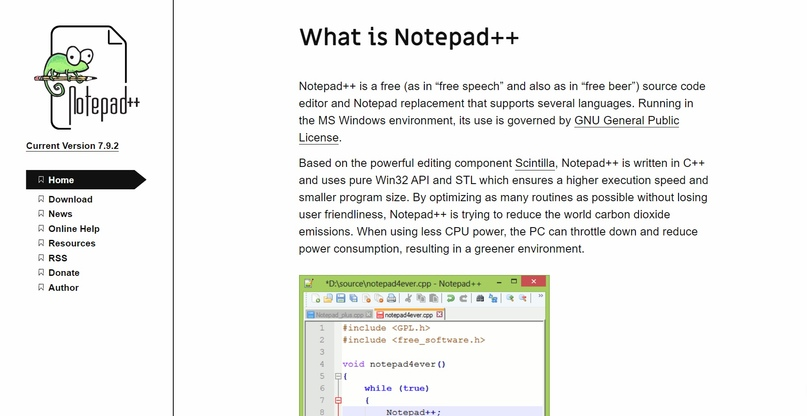Click the Notepad++ chameleon logo
Screen dimensions: 807x416
(x=86, y=77)
